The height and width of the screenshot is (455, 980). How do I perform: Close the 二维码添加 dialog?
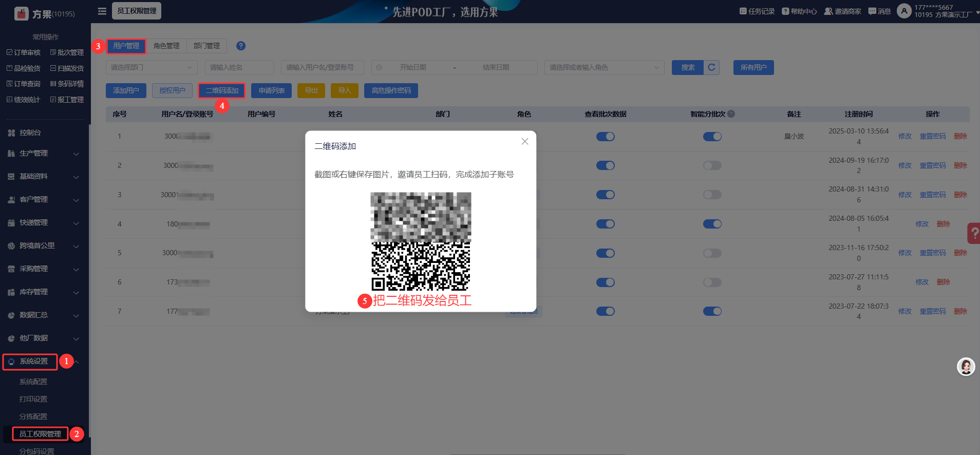pos(524,142)
